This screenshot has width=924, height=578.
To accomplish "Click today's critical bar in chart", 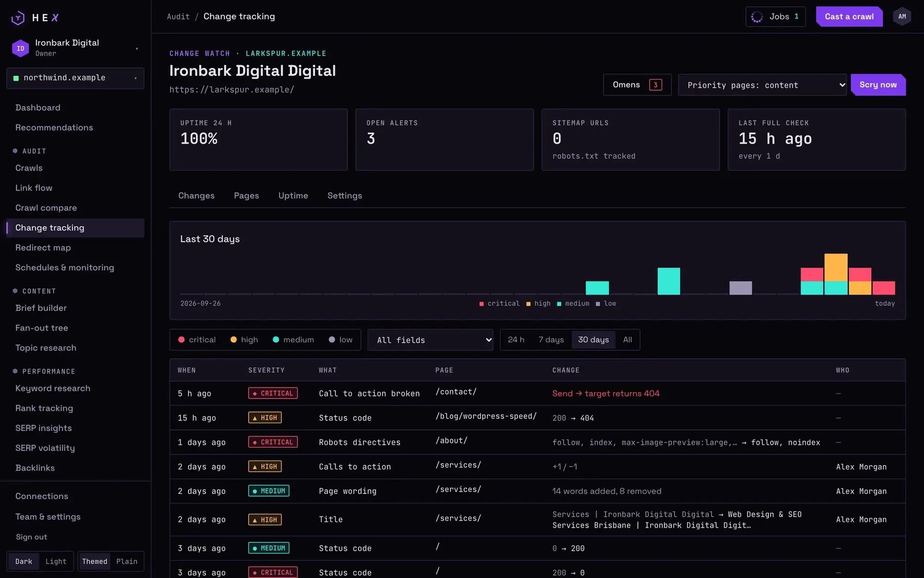I will [x=883, y=288].
